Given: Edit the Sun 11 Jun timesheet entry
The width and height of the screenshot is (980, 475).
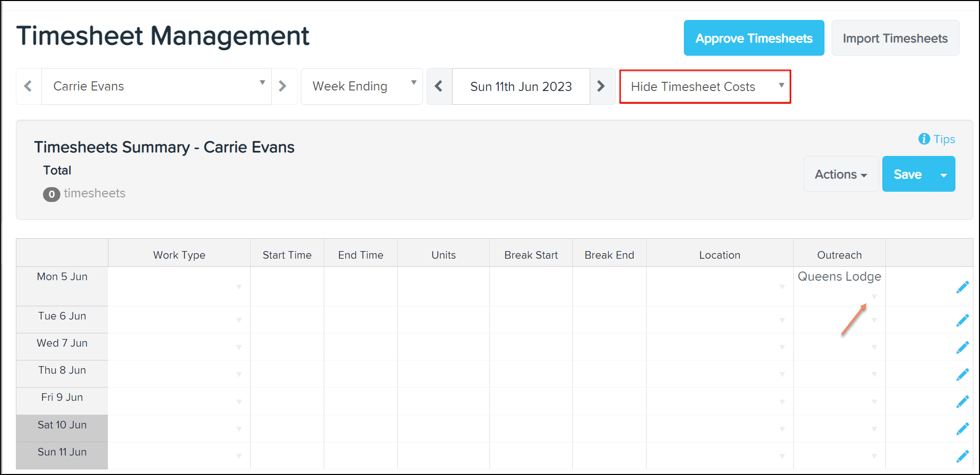Looking at the screenshot, I should click(x=962, y=456).
